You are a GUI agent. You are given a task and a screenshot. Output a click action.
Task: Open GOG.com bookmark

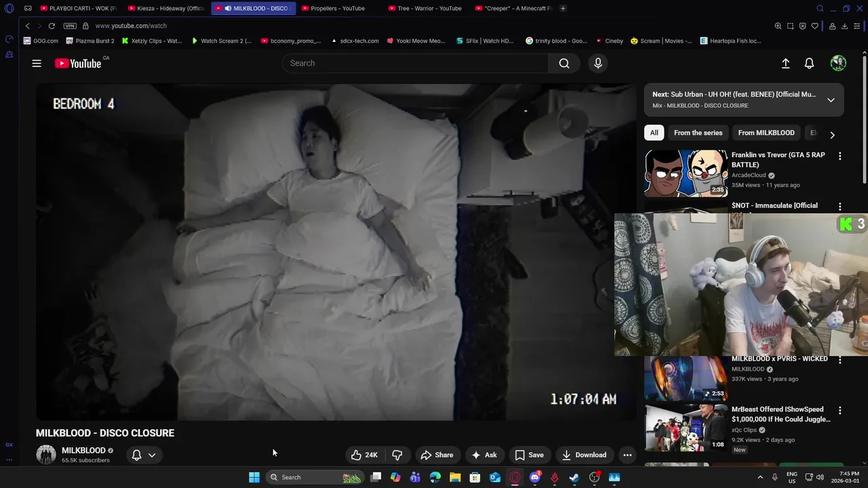pyautogui.click(x=41, y=41)
